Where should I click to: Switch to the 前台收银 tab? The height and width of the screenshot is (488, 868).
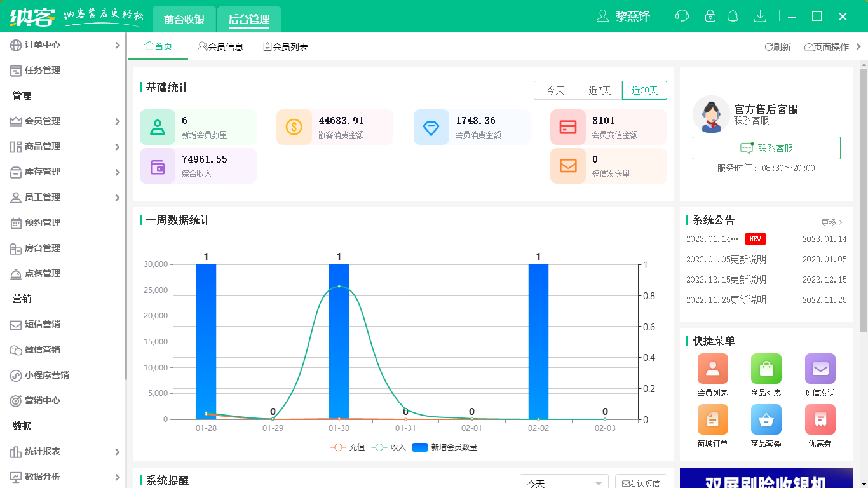click(x=183, y=20)
